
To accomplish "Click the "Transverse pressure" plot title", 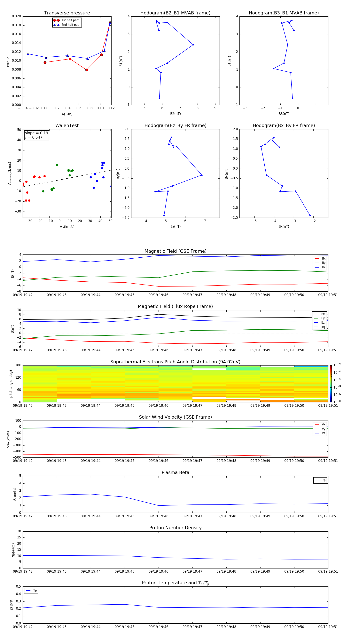I will [x=67, y=13].
